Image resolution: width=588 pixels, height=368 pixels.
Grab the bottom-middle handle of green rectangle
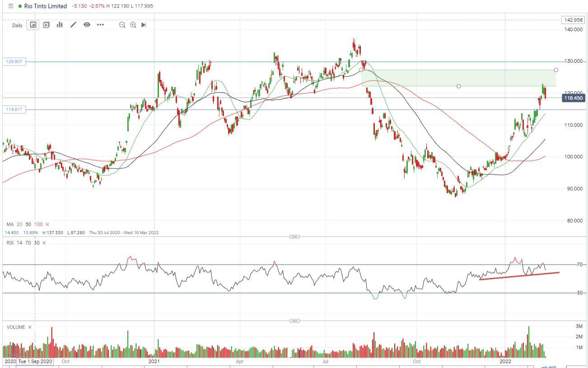[458, 86]
